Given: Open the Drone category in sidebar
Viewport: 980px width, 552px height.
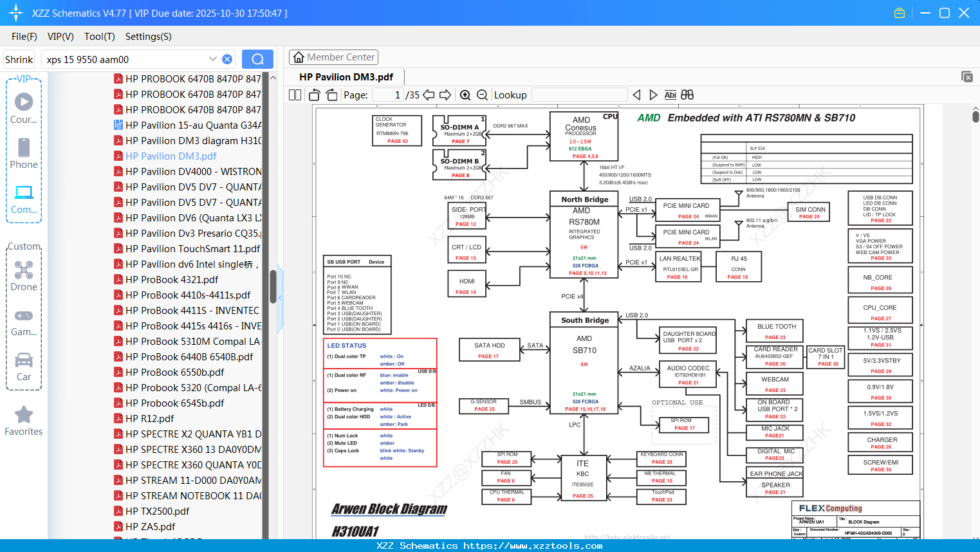Looking at the screenshot, I should pos(24,276).
